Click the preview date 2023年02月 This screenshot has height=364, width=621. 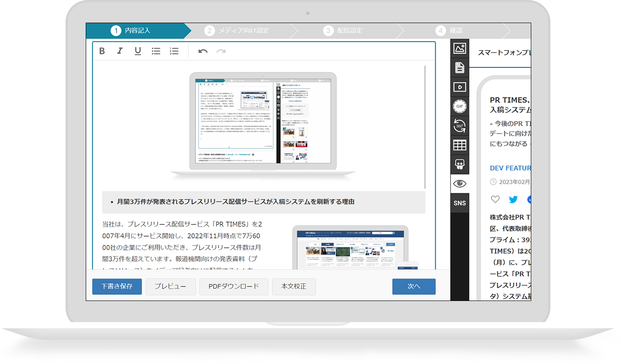tap(514, 182)
